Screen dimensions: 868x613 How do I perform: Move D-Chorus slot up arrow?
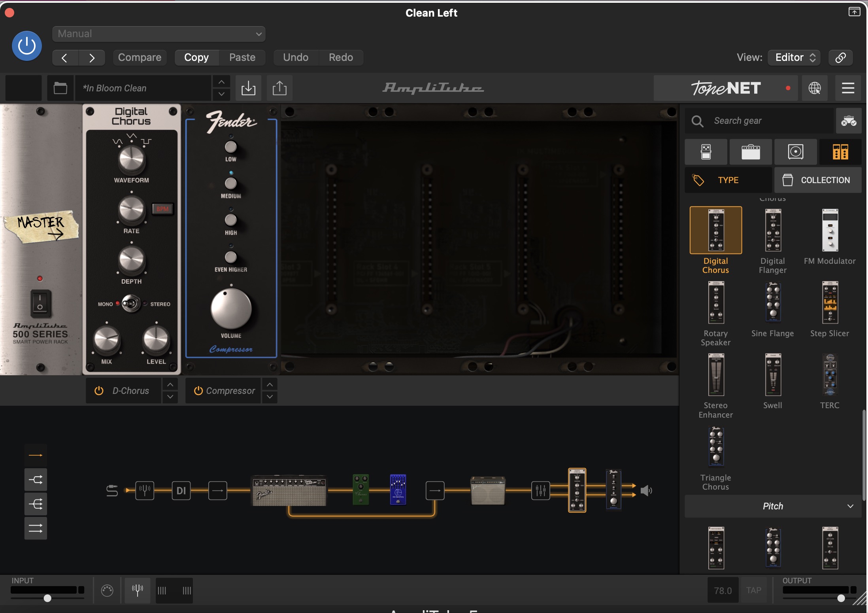[x=170, y=384]
